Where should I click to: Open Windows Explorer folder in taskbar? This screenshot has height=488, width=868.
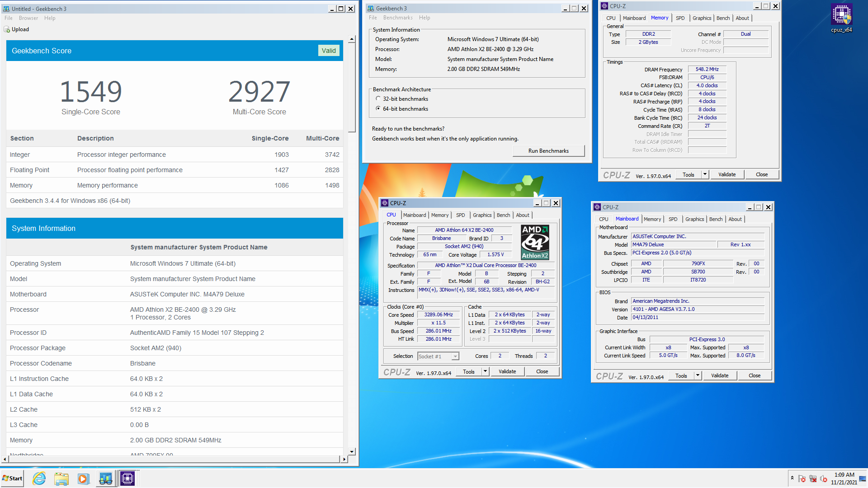point(61,479)
